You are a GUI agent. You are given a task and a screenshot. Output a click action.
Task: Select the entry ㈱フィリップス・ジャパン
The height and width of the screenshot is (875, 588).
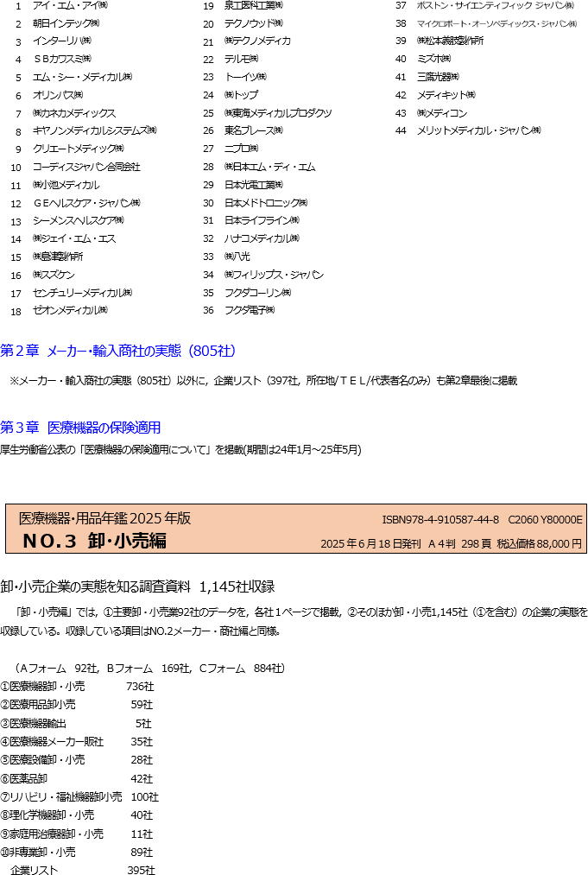point(274,275)
